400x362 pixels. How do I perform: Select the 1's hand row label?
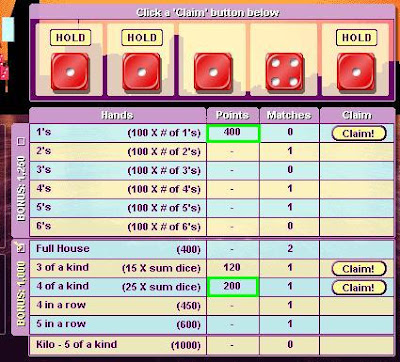[44, 132]
